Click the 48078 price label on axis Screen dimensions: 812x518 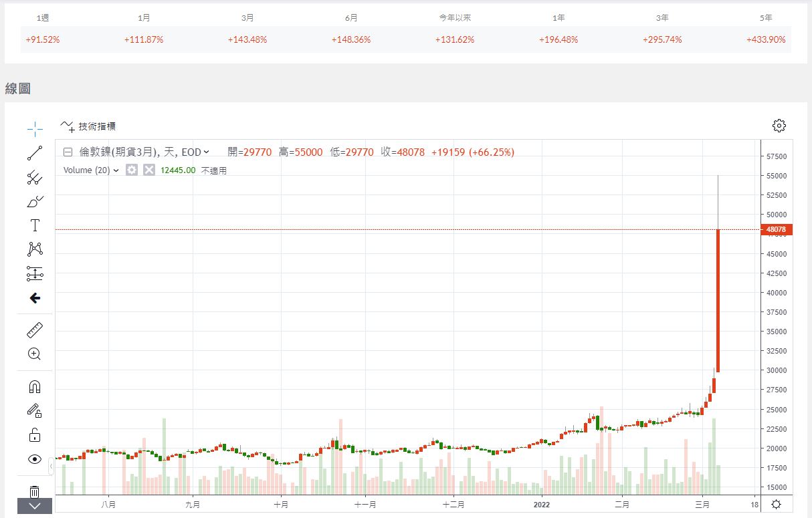(x=776, y=230)
